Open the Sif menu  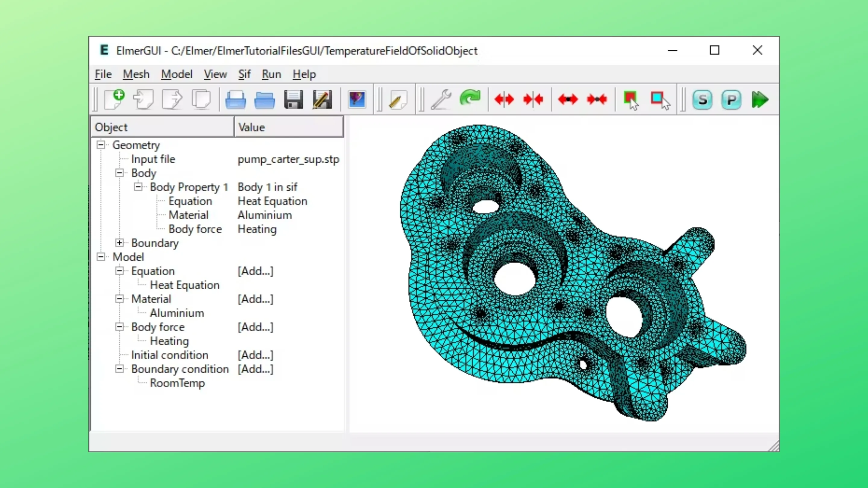click(x=244, y=74)
